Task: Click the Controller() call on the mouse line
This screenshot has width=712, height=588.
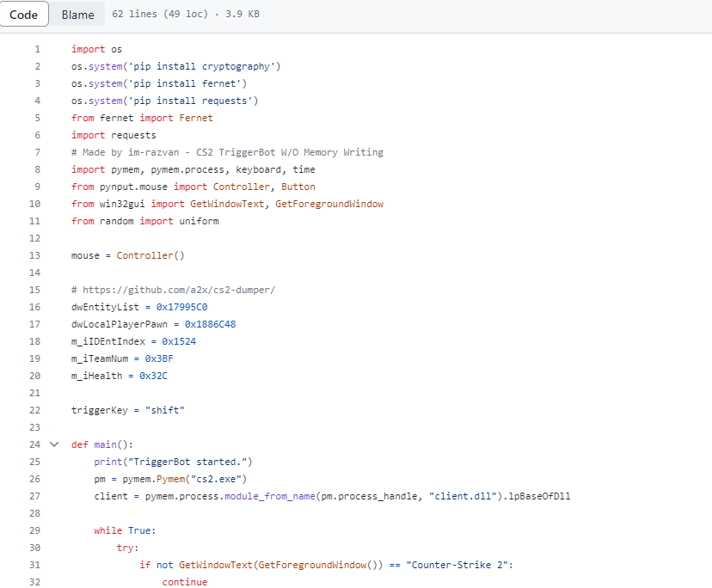Action: 150,255
